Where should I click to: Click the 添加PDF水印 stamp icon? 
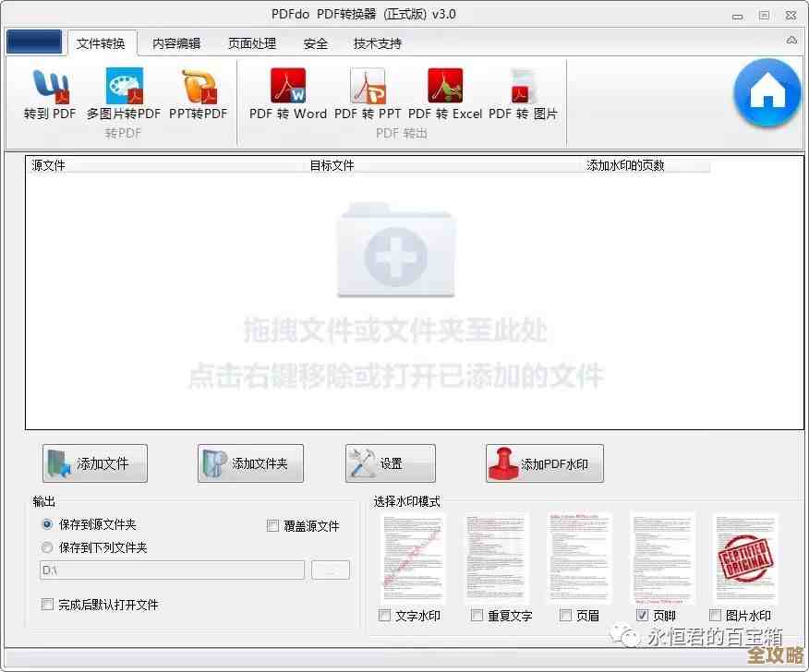pyautogui.click(x=544, y=463)
